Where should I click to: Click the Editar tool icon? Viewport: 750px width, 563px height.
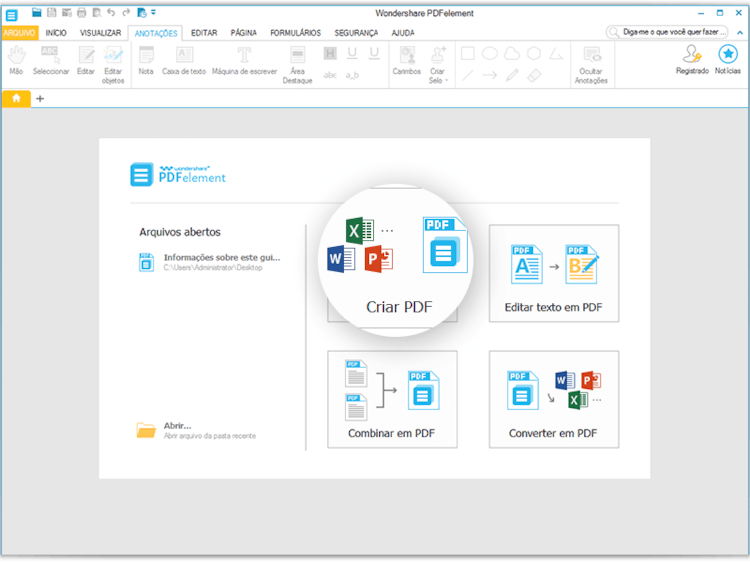tap(86, 61)
